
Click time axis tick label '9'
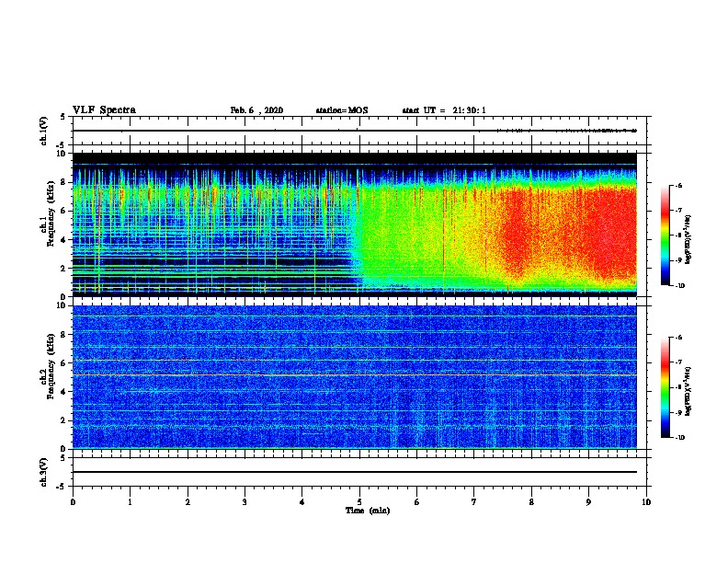(x=588, y=501)
